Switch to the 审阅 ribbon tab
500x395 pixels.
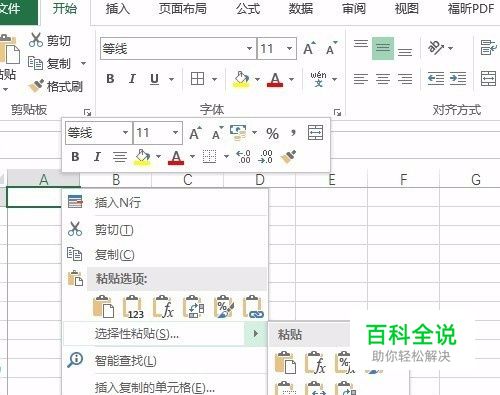click(354, 9)
